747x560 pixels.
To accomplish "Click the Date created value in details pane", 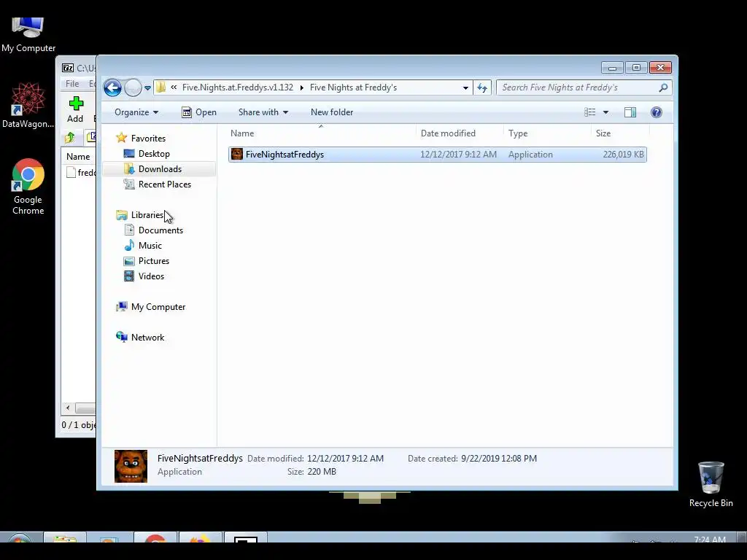I will tap(499, 459).
